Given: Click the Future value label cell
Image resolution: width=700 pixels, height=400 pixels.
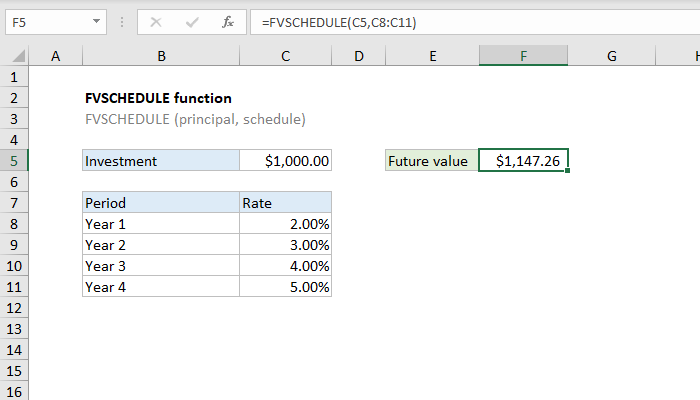Looking at the screenshot, I should tap(432, 161).
